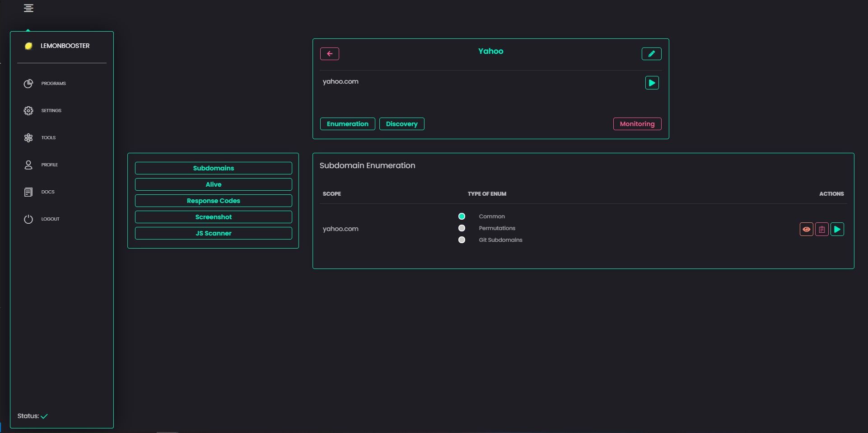This screenshot has width=868, height=433.
Task: Click the Subdomain Enumeration heading
Action: coord(368,165)
